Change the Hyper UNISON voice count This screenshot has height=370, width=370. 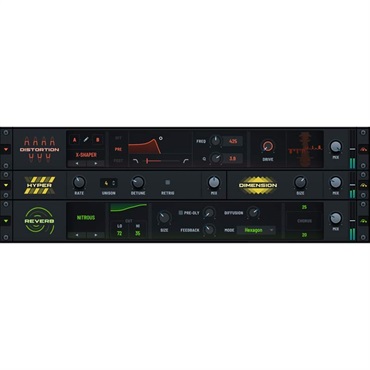109,183
